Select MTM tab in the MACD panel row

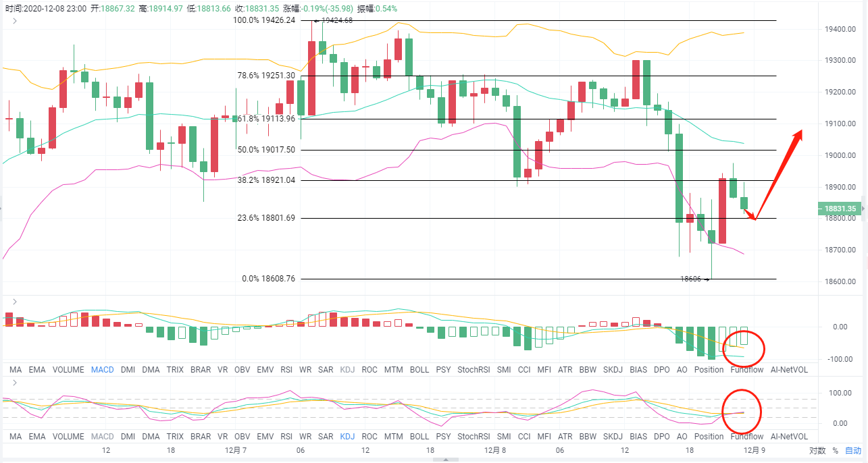pyautogui.click(x=393, y=370)
